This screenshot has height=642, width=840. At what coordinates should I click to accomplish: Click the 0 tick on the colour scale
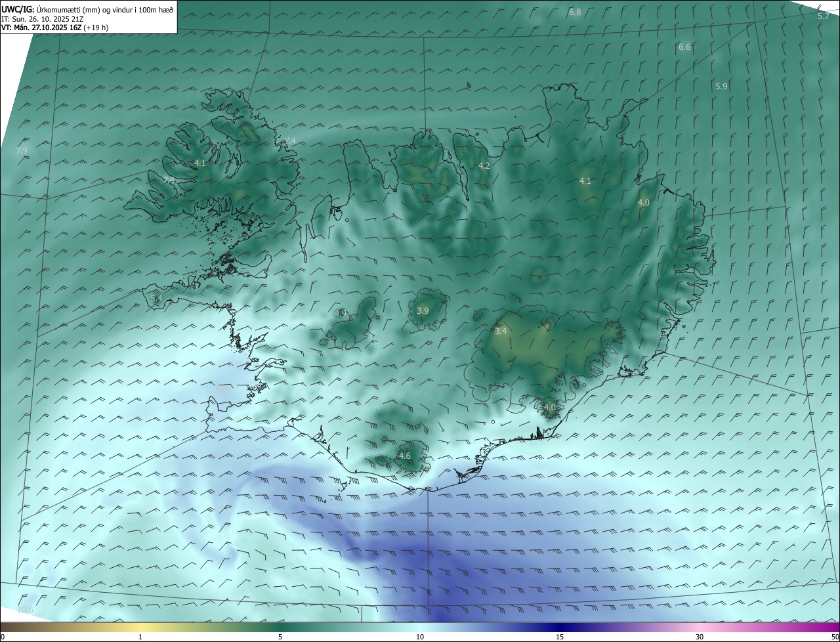tap(3, 637)
